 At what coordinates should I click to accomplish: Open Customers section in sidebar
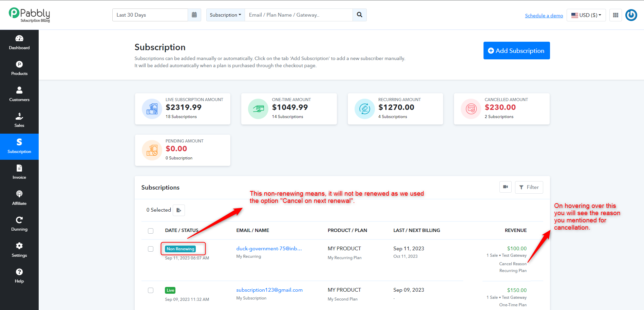point(19,94)
